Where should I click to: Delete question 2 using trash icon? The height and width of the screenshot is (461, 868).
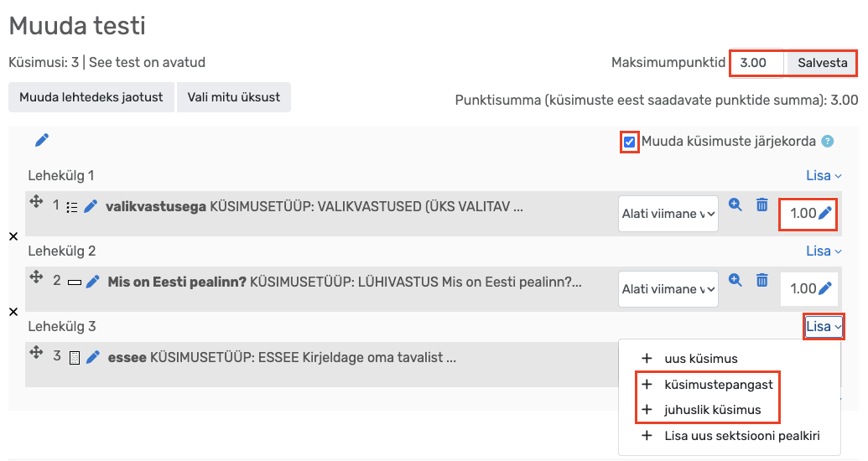pos(761,280)
